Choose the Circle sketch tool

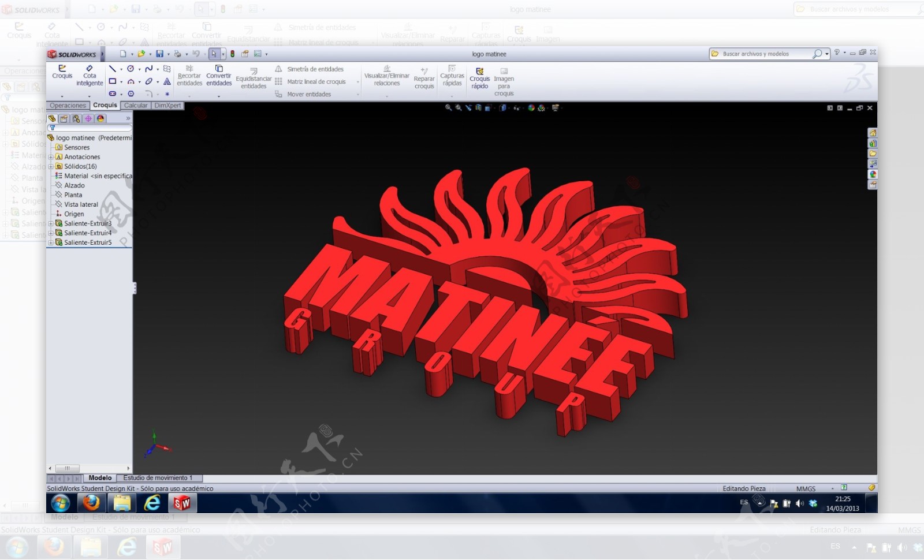point(131,69)
